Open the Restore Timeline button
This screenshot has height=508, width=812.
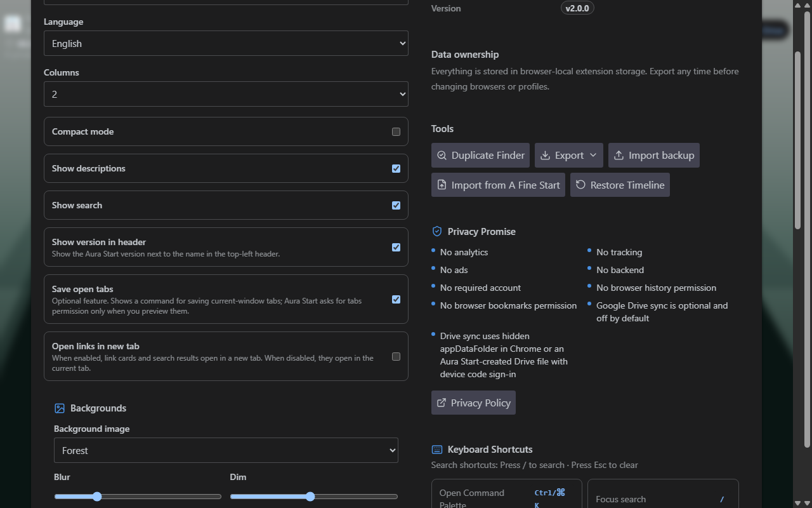pos(620,185)
